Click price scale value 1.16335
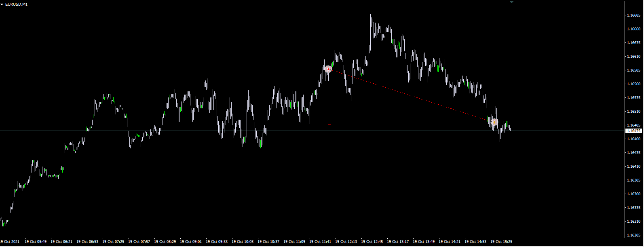 point(633,208)
